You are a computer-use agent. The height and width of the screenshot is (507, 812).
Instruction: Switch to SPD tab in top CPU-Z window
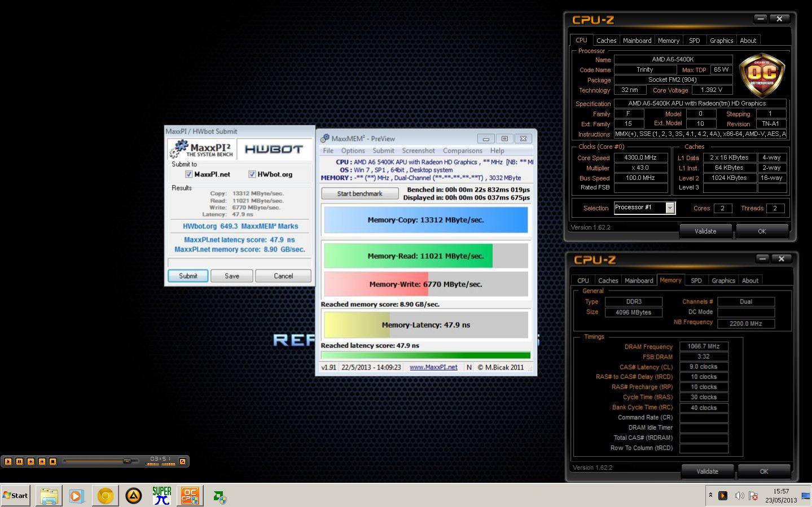pos(694,41)
